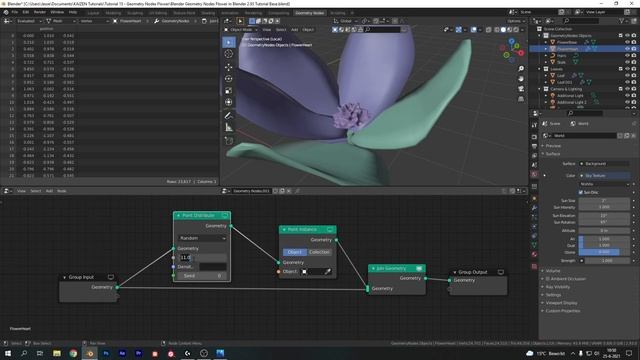Toggle visibility of Leaf object

click(627, 76)
